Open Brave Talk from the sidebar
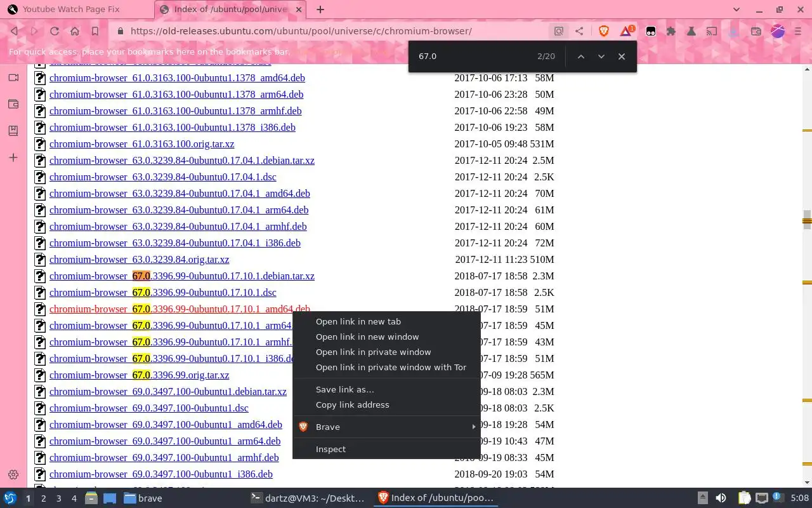This screenshot has width=812, height=508. point(13,77)
